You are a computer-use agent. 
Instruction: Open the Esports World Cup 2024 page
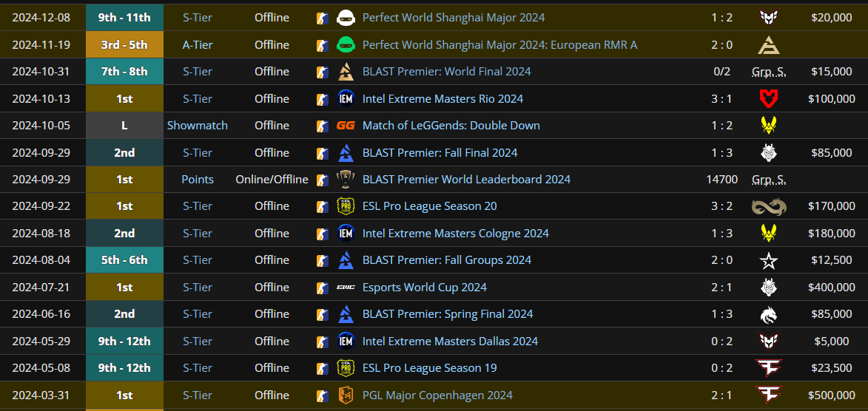(425, 287)
